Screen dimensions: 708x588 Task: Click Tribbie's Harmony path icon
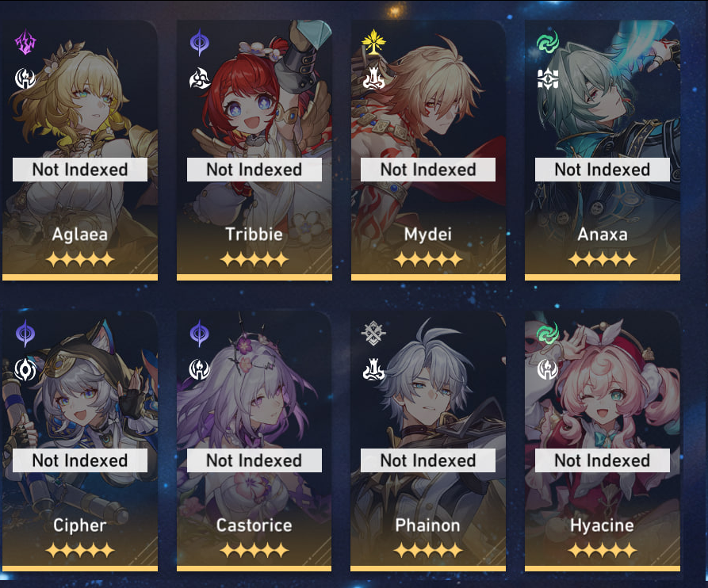[200, 78]
